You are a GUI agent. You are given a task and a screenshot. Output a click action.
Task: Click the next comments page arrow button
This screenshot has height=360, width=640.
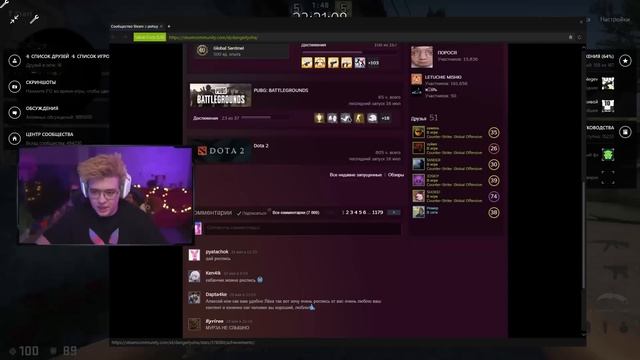tap(394, 212)
